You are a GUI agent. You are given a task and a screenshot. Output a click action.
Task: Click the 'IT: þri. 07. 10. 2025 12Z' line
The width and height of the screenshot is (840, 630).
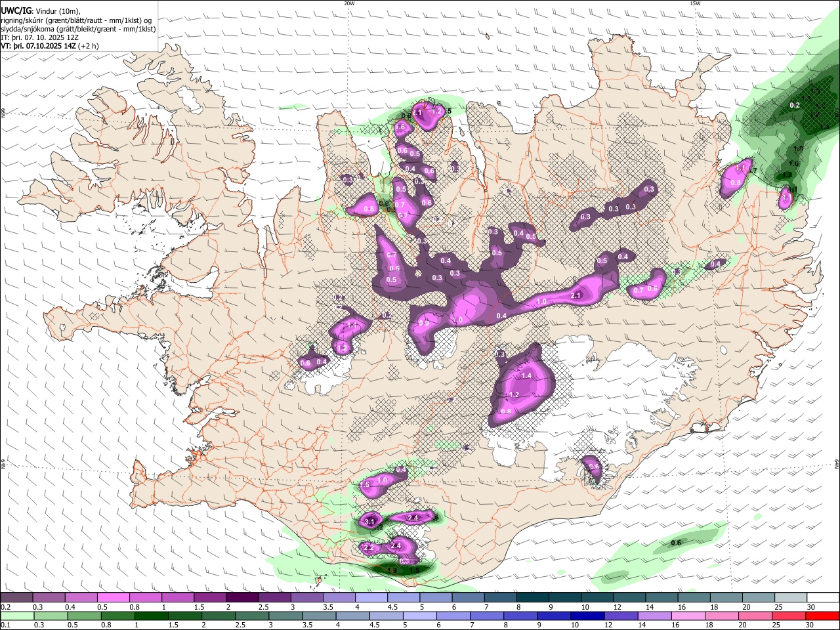[39, 37]
